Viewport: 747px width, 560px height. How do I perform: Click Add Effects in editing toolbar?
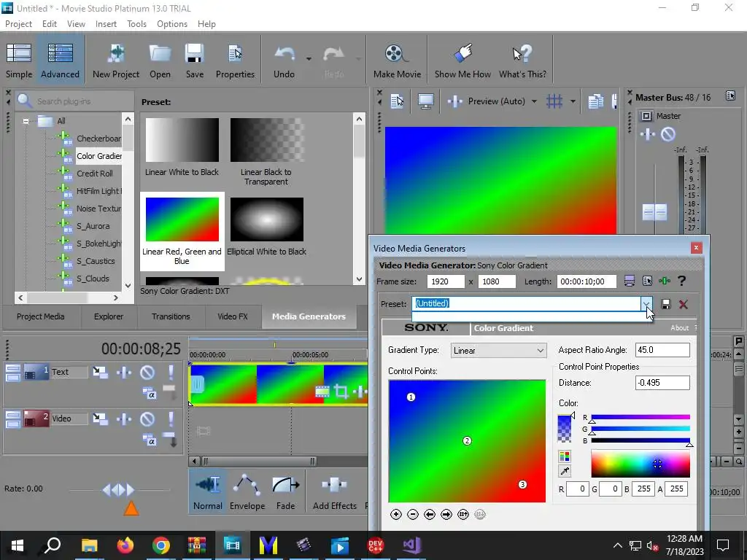tap(334, 492)
